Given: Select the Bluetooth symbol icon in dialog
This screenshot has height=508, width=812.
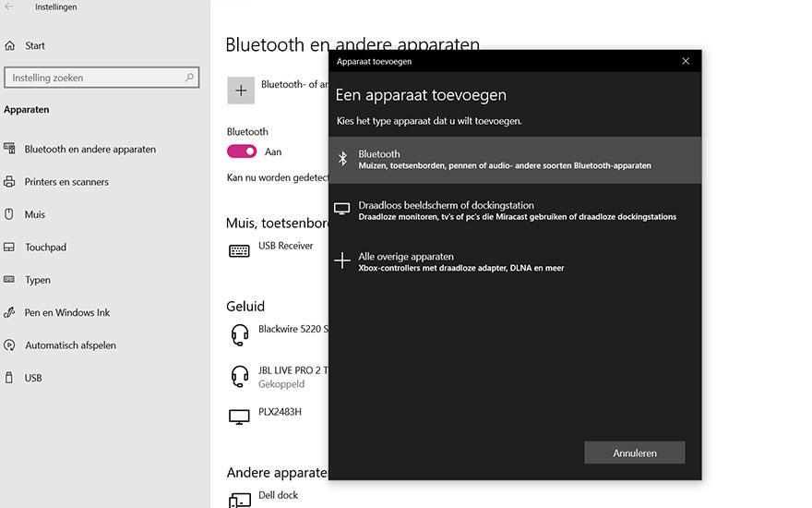Looking at the screenshot, I should [x=342, y=158].
